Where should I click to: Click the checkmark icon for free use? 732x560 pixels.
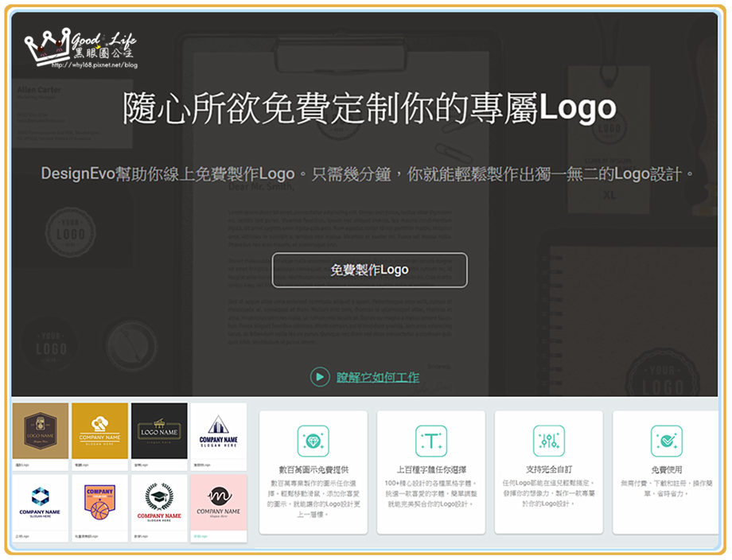coord(667,441)
